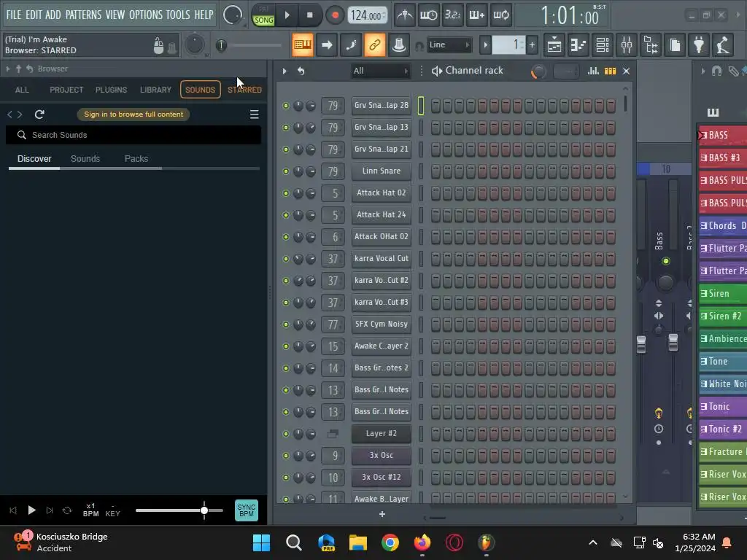Mute the Attack Hat 02 channel
Screen dimensions: 747x560
point(286,193)
